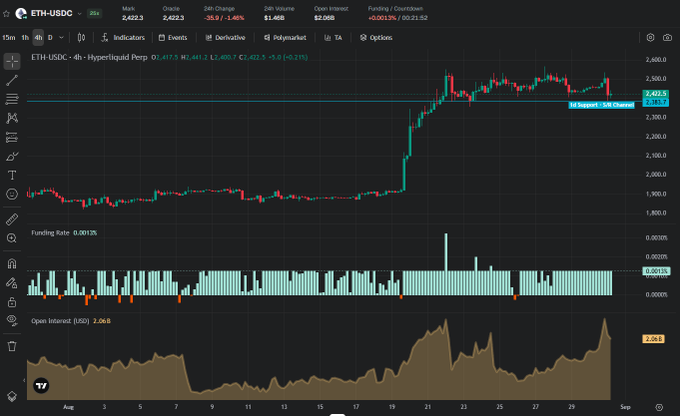Open the Options toolbar item
This screenshot has width=680, height=416.
click(376, 38)
